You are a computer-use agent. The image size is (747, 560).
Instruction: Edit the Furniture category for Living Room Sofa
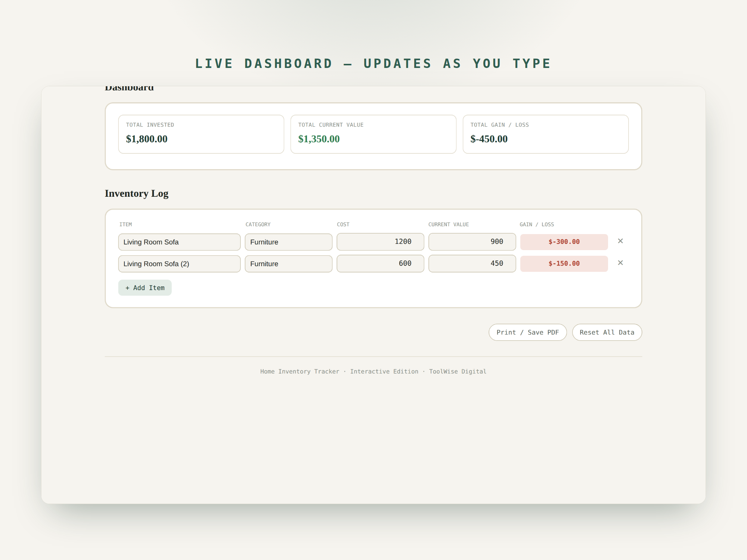click(288, 242)
